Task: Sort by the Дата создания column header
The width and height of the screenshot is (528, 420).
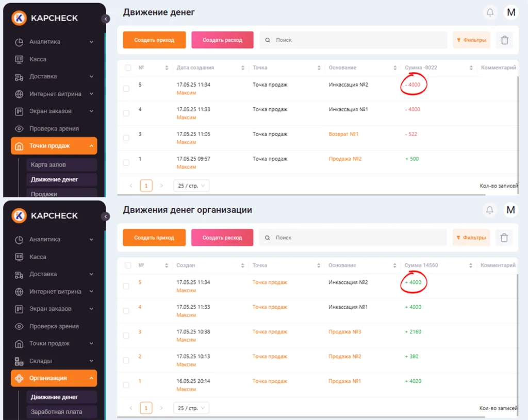Action: coord(195,68)
